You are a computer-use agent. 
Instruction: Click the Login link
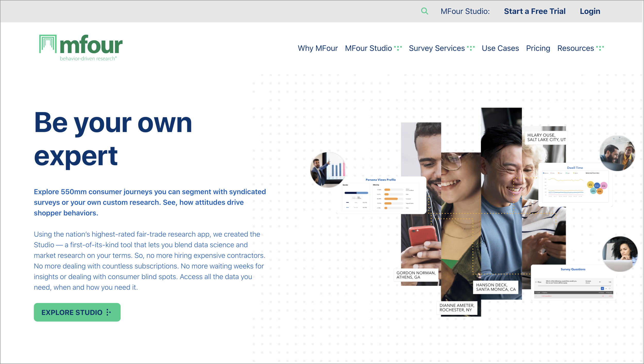click(590, 11)
